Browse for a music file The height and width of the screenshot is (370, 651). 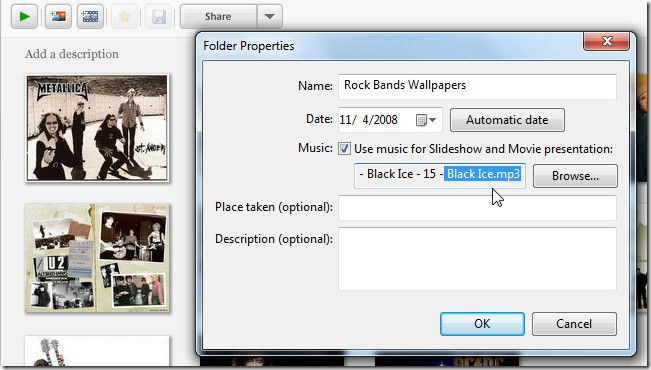coord(575,176)
